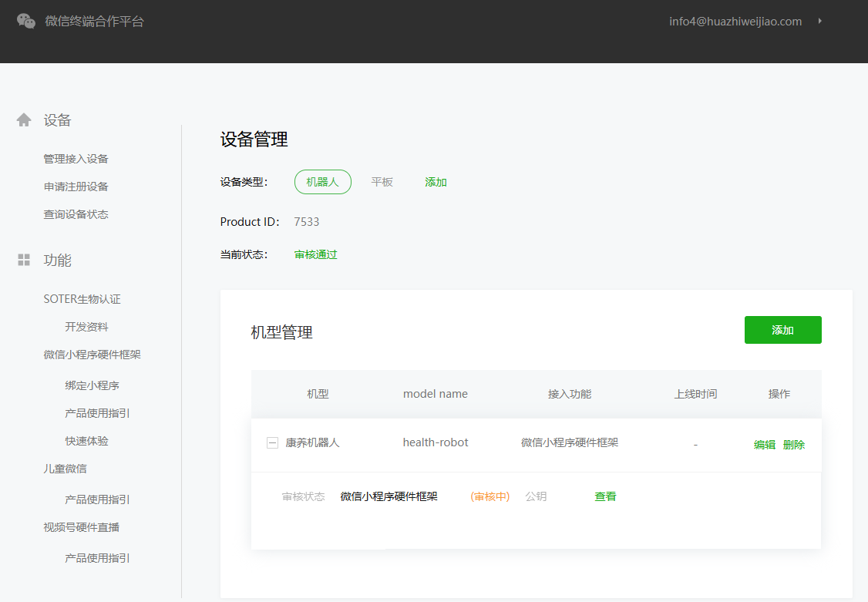Click the WeChat logo icon in header
The height and width of the screenshot is (602, 868).
26,21
